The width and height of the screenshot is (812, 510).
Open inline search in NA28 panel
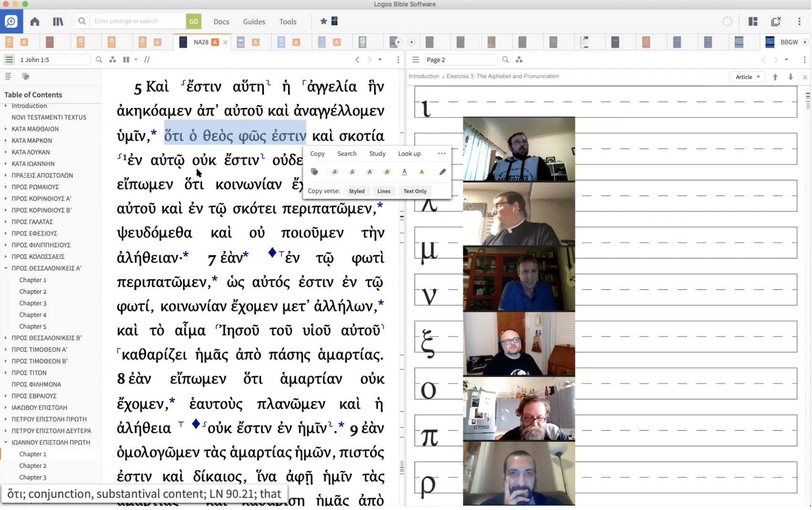pos(99,60)
